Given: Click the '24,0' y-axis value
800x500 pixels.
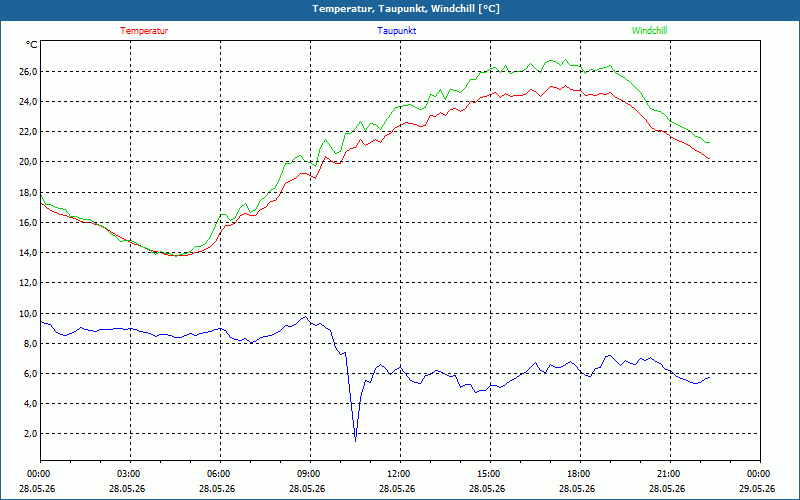Looking at the screenshot, I should pyautogui.click(x=29, y=102).
